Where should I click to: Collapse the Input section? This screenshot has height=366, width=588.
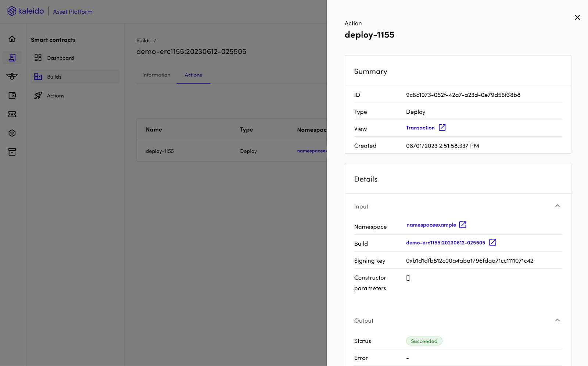(x=557, y=206)
